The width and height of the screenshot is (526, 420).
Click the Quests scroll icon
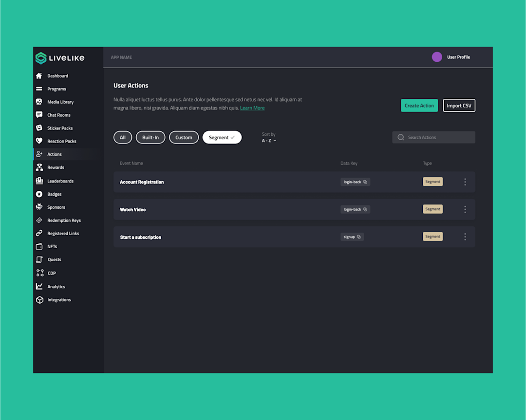(x=39, y=259)
